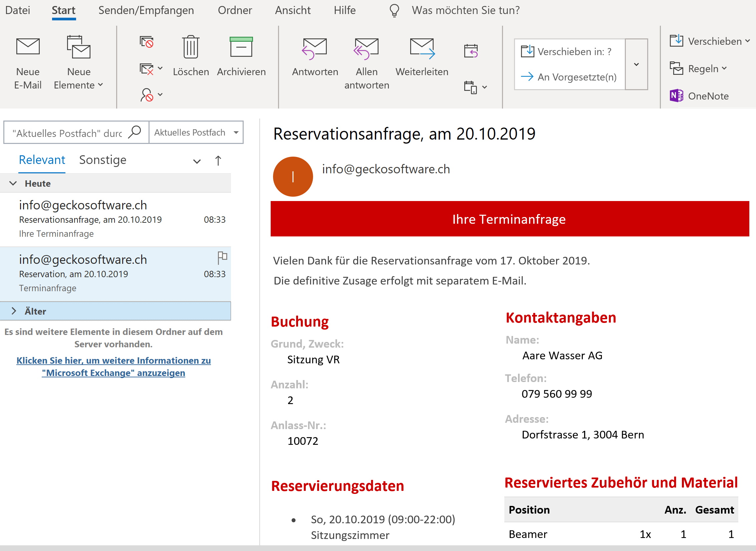Click the Anlass-Nr. value 10072
The width and height of the screenshot is (756, 551).
tap(303, 441)
